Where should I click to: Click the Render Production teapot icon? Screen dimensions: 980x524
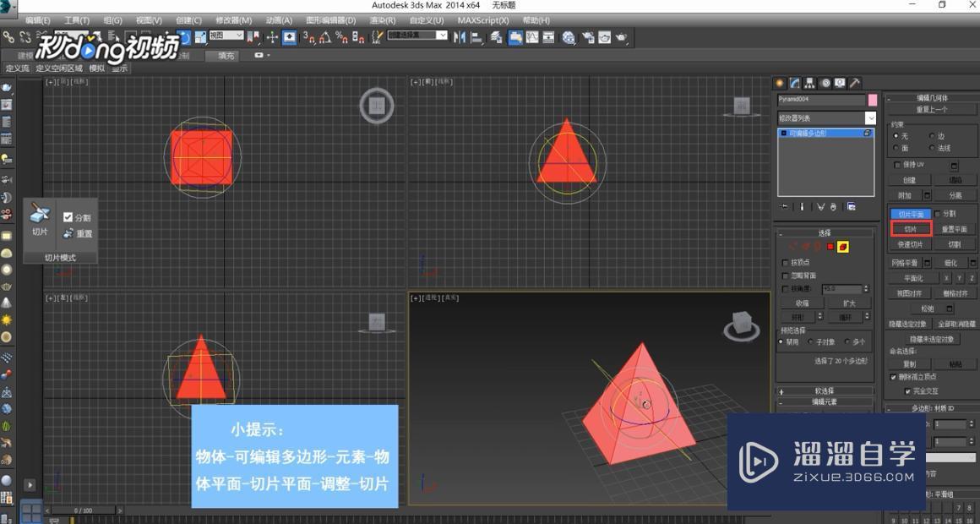[x=622, y=37]
